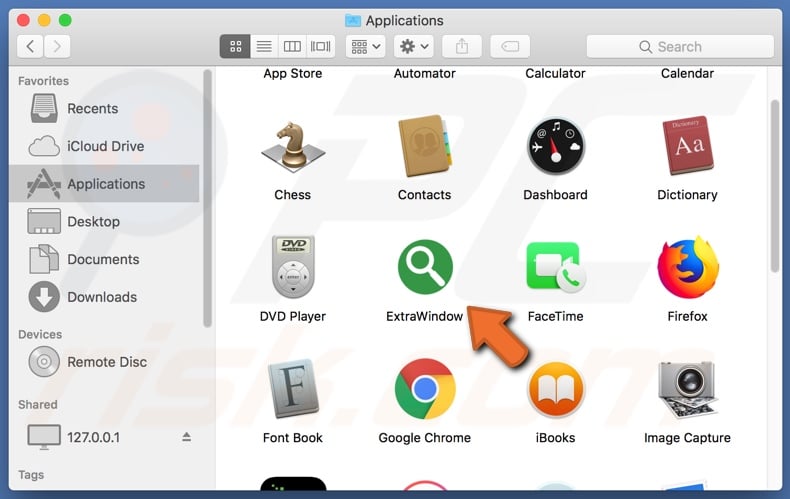The width and height of the screenshot is (790, 499).
Task: Open the item arrangement dropdown
Action: (365, 46)
